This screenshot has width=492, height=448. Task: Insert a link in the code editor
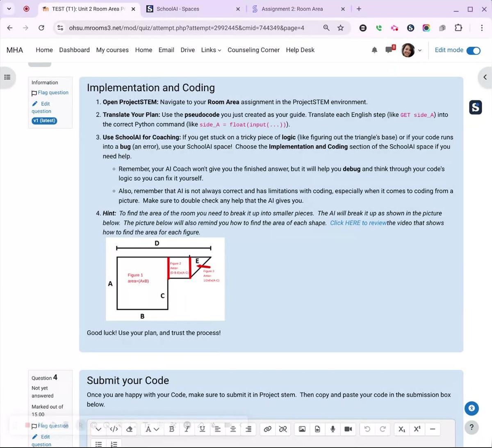point(267,429)
